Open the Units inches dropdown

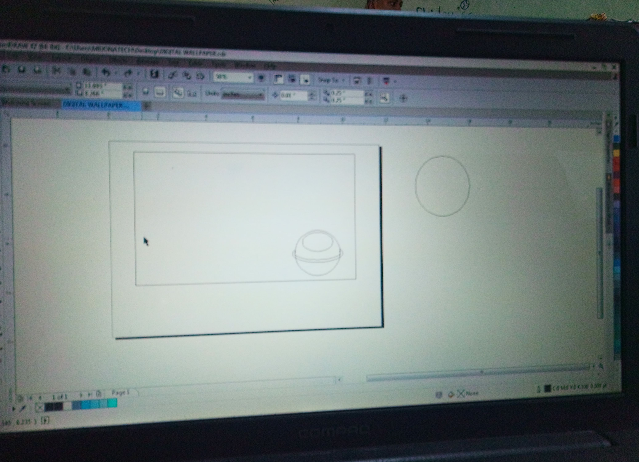point(243,95)
